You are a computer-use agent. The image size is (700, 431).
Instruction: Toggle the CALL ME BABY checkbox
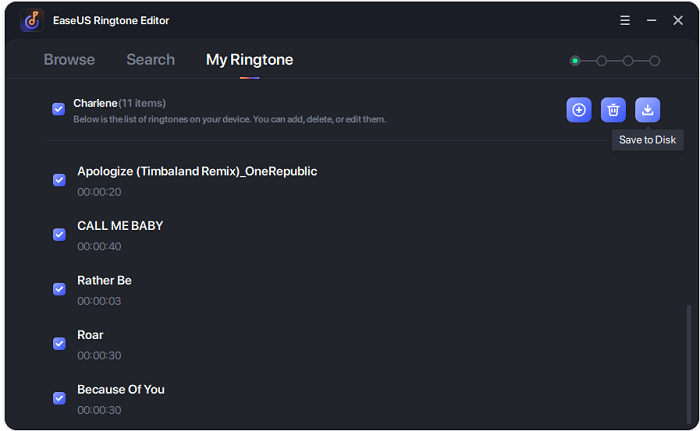click(x=59, y=234)
